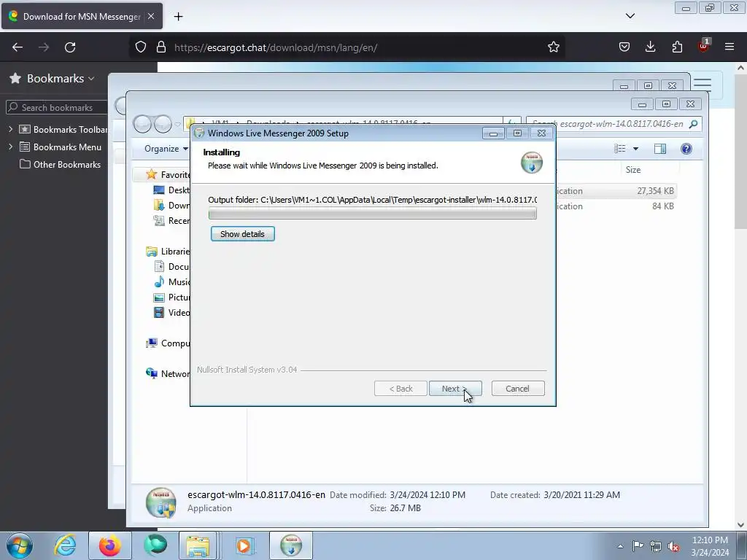Open Videos library in navigation pane
Viewport: 747px width, 560px height.
tap(171, 312)
